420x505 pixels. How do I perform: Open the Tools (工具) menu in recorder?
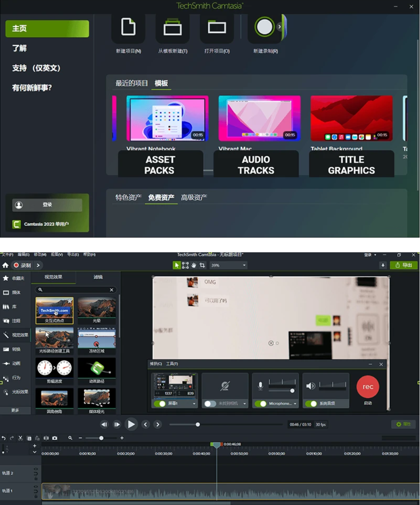(x=172, y=364)
